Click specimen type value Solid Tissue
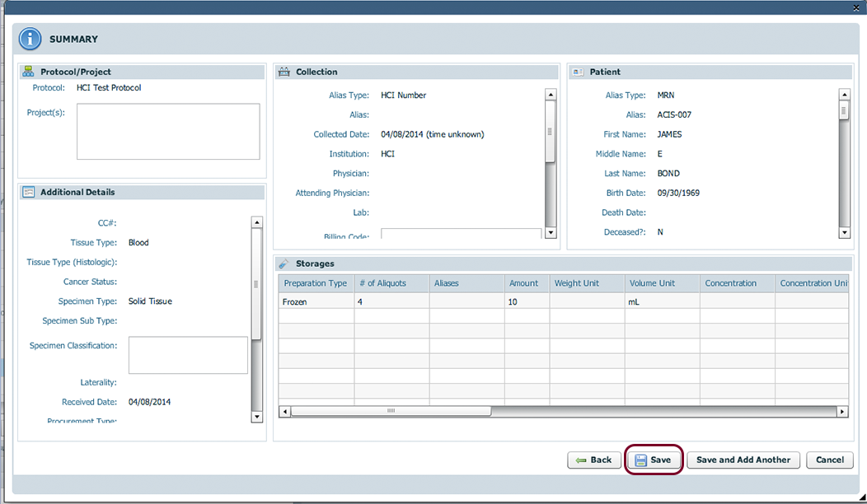The width and height of the screenshot is (867, 504). tap(150, 301)
